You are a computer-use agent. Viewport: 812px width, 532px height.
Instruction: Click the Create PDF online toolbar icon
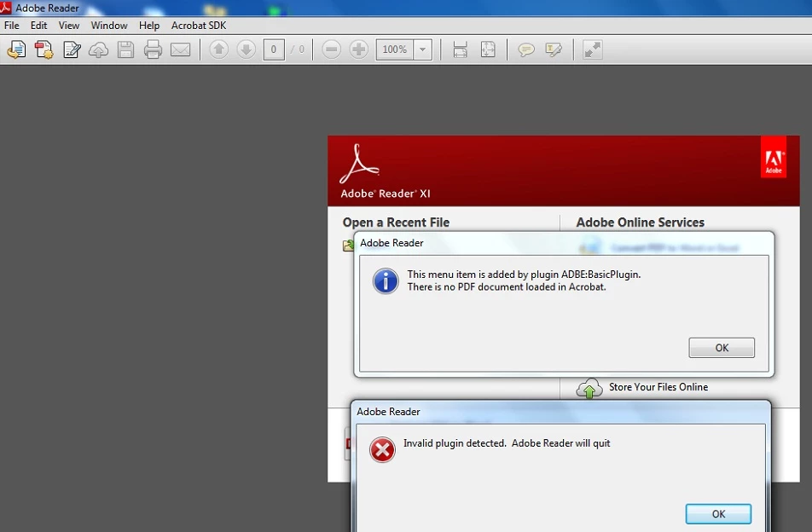click(44, 49)
